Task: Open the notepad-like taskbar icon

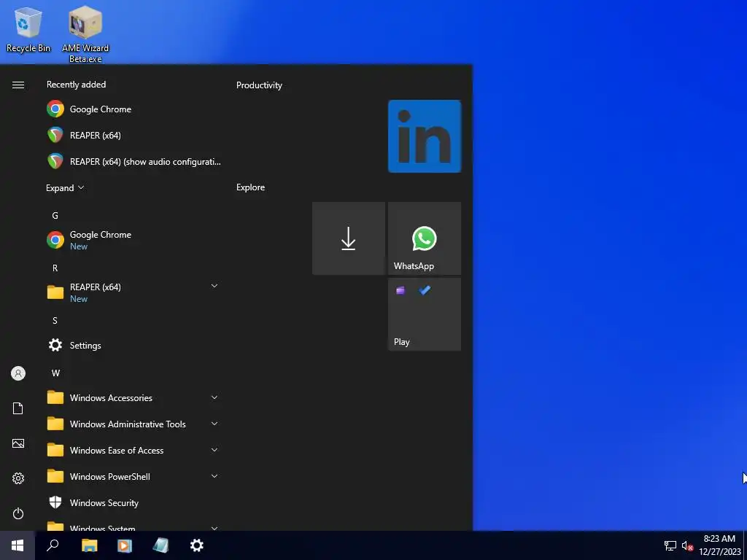Action: pyautogui.click(x=160, y=545)
